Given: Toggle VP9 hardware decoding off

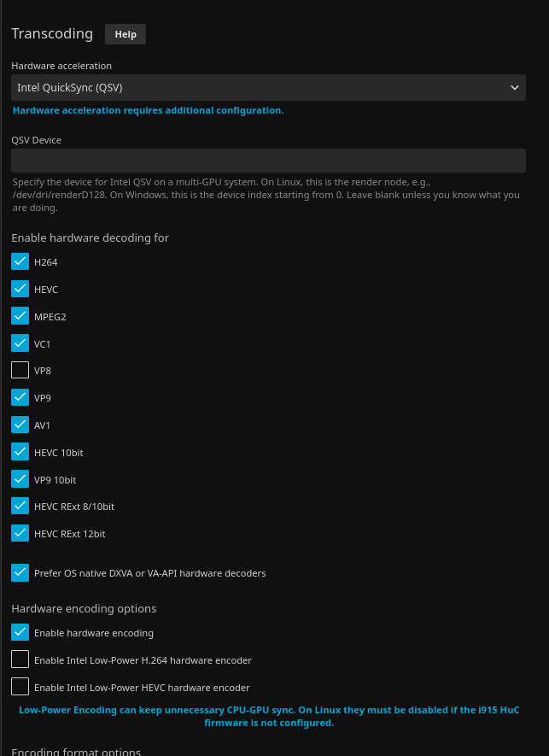Looking at the screenshot, I should point(20,397).
